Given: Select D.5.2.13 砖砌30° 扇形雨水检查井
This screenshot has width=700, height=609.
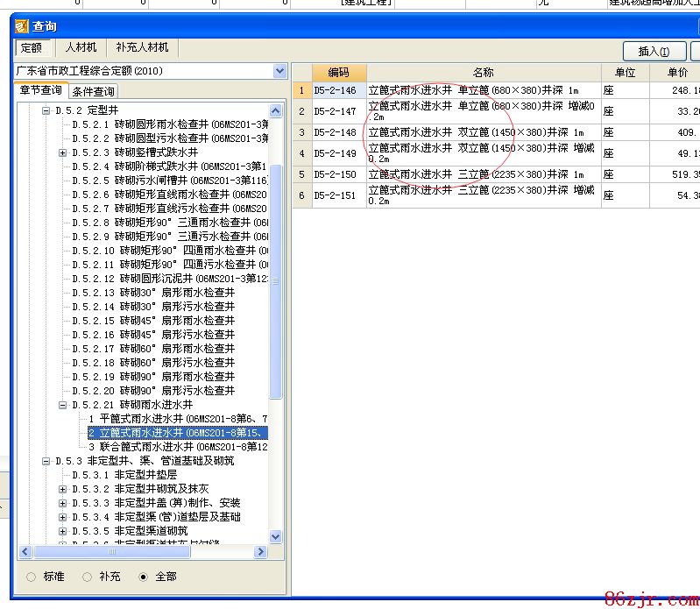Looking at the screenshot, I should pyautogui.click(x=153, y=293).
